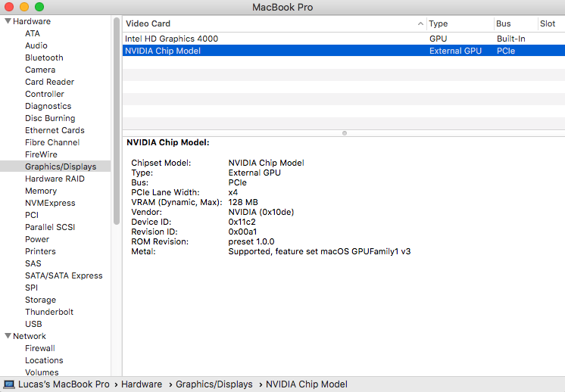565x392 pixels.
Task: Select FireWire in the sidebar
Action: [x=41, y=154]
